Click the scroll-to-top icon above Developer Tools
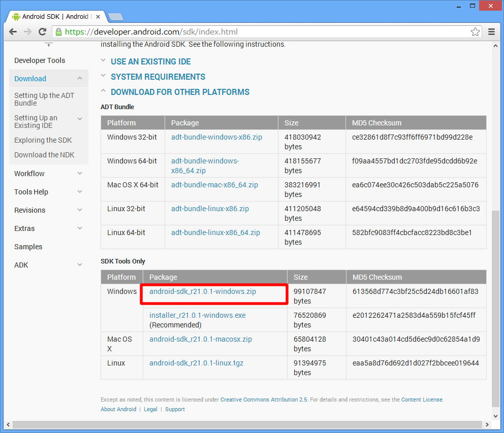 pos(49,45)
